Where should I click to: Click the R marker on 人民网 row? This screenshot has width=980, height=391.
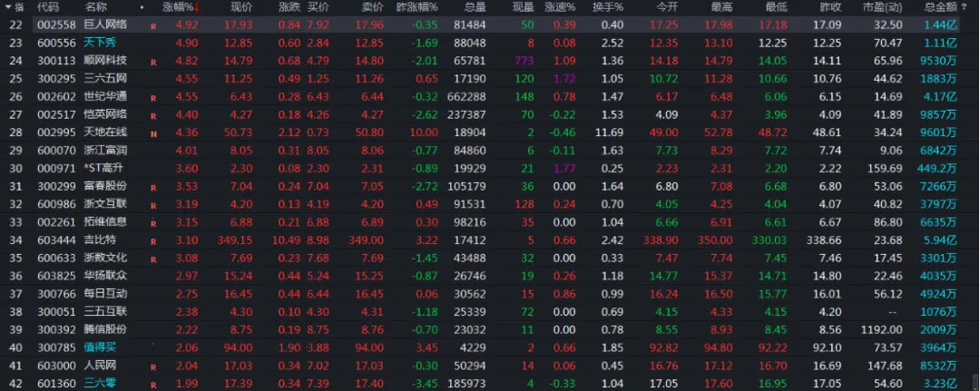pyautogui.click(x=153, y=368)
